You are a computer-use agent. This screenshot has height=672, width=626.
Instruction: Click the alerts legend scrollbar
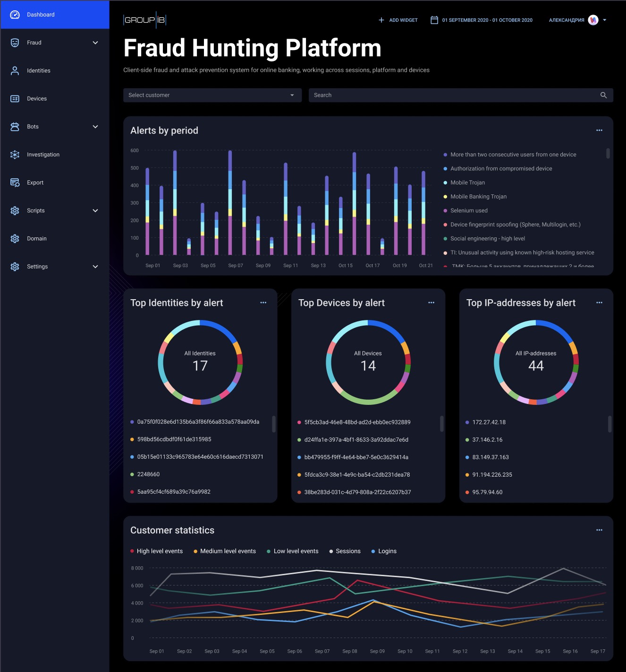(608, 153)
